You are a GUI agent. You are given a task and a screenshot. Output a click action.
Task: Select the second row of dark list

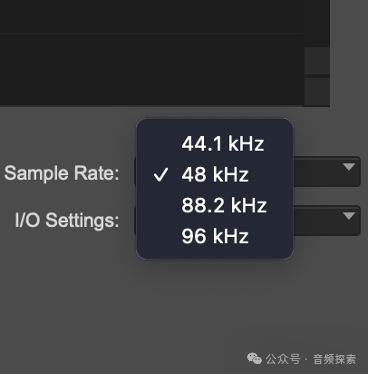coord(151,69)
